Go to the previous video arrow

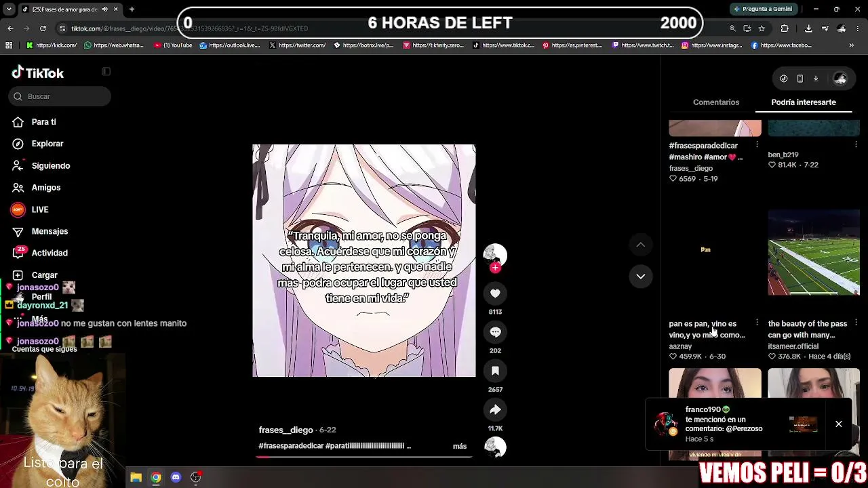click(x=640, y=245)
